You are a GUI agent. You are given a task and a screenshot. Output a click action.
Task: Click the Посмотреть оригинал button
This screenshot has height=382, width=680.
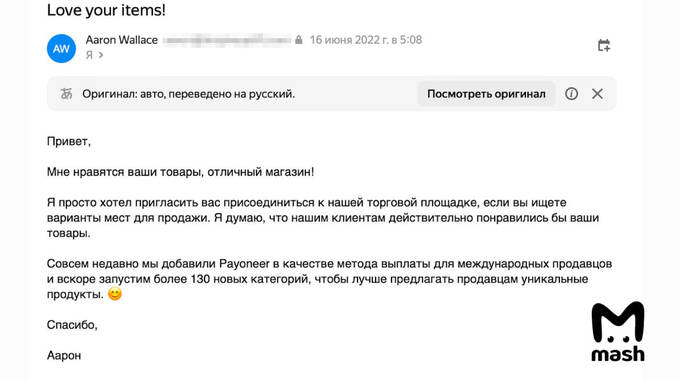(486, 94)
